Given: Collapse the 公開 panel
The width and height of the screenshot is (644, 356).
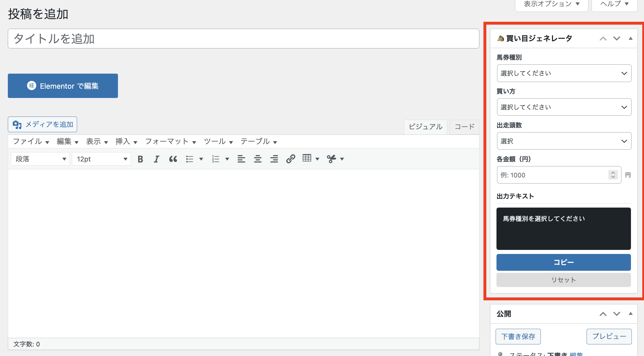Looking at the screenshot, I should tap(631, 314).
